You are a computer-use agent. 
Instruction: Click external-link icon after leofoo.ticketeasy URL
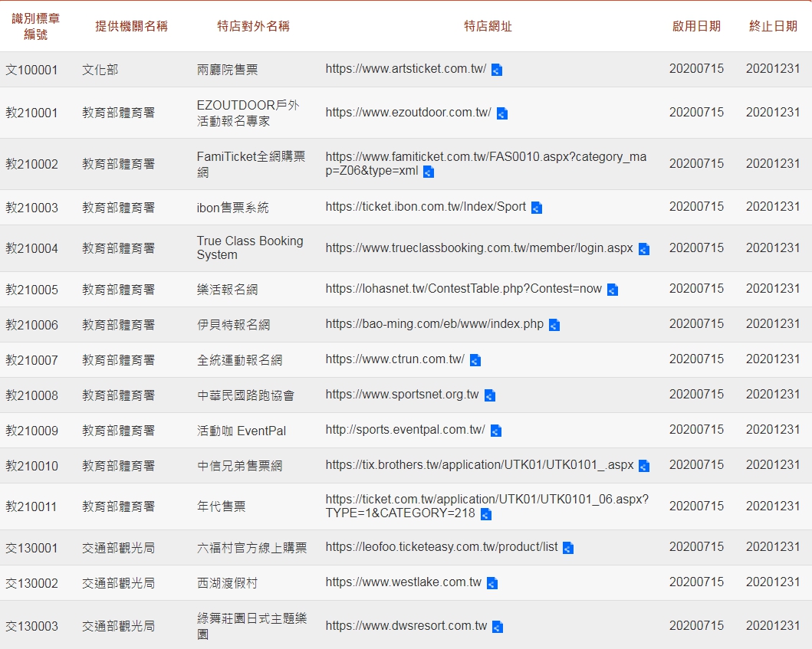(568, 548)
